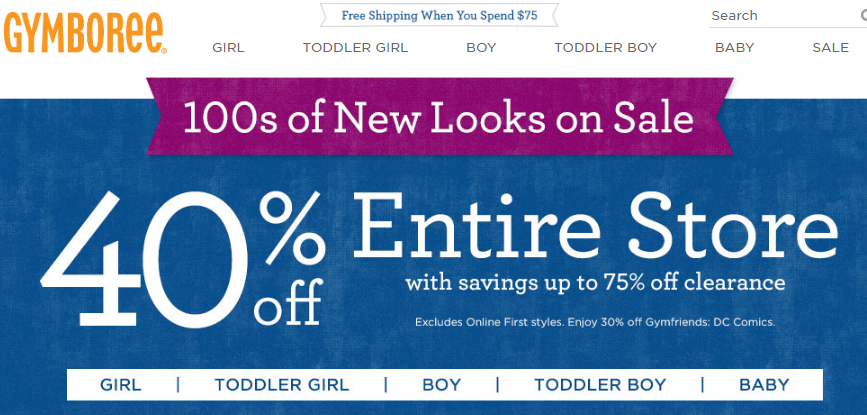Go to Baby in the top navigation
The image size is (867, 415).
point(735,48)
